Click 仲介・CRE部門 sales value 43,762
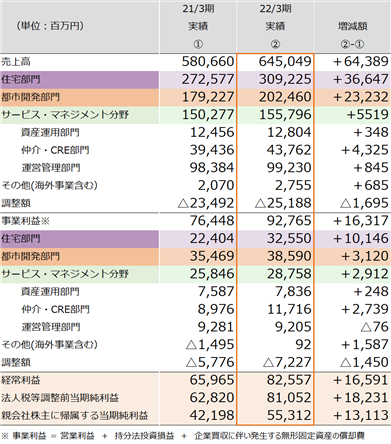 coord(289,150)
